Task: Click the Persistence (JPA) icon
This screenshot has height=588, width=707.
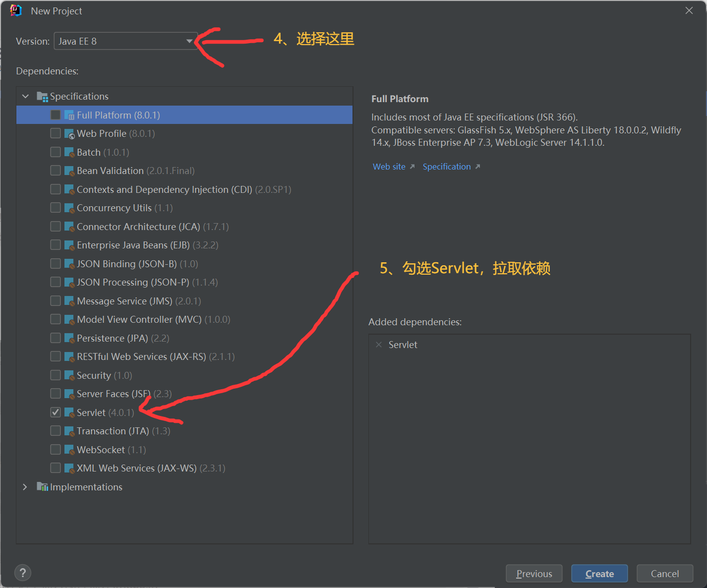Action: point(69,338)
